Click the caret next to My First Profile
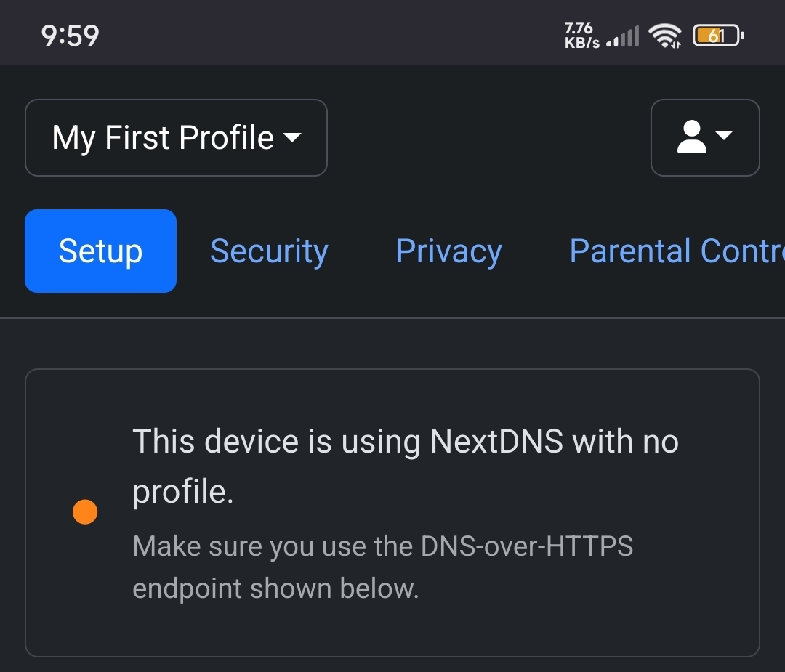Image resolution: width=785 pixels, height=672 pixels. 292,137
